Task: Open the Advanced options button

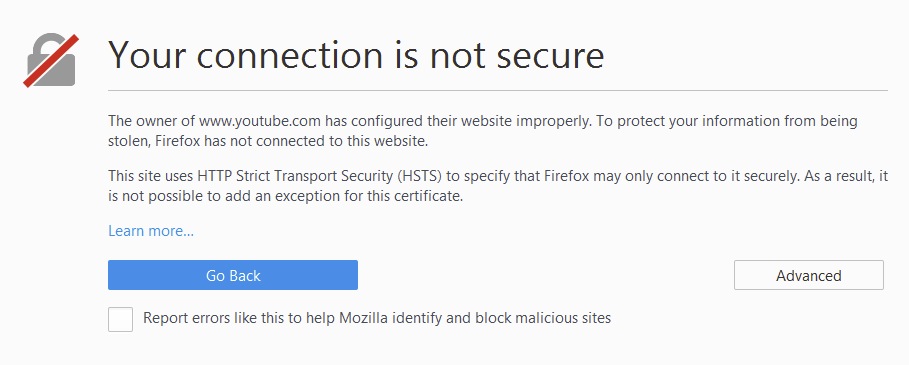Action: pos(809,275)
